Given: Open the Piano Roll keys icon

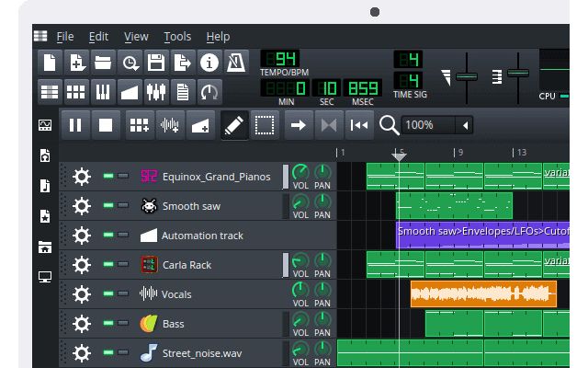Looking at the screenshot, I should click(103, 92).
